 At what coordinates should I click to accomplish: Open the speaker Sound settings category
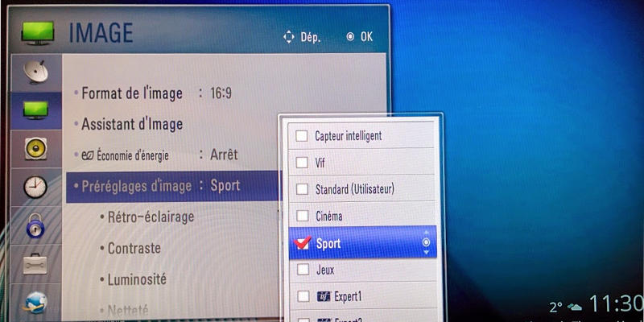point(35,148)
